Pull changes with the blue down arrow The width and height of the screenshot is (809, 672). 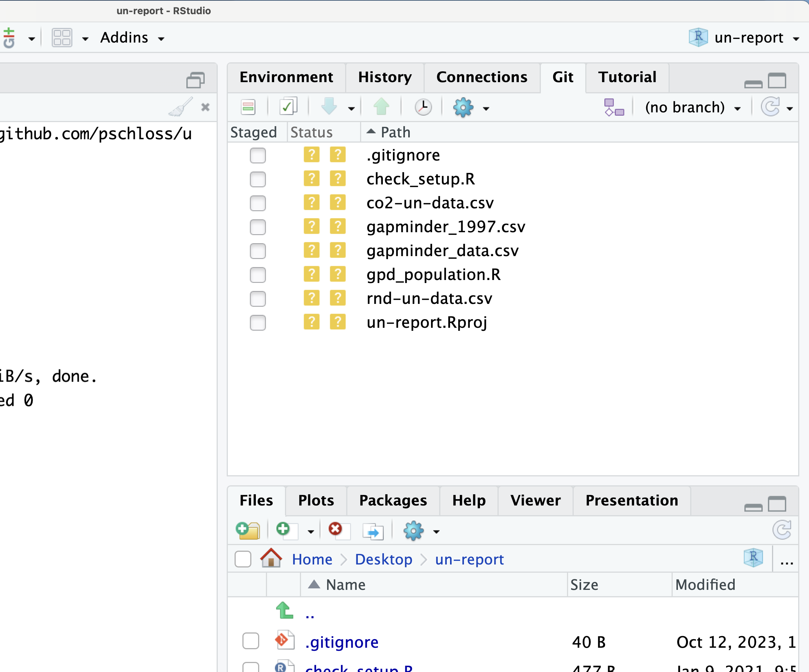pyautogui.click(x=329, y=107)
